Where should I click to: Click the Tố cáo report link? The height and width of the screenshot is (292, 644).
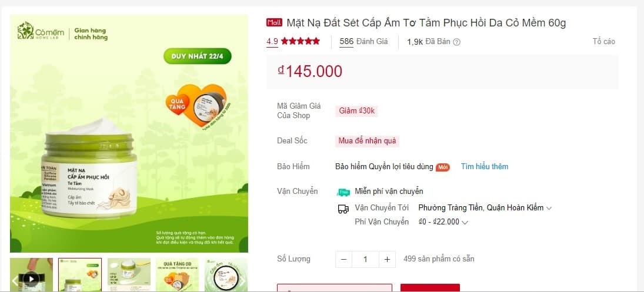(x=604, y=42)
